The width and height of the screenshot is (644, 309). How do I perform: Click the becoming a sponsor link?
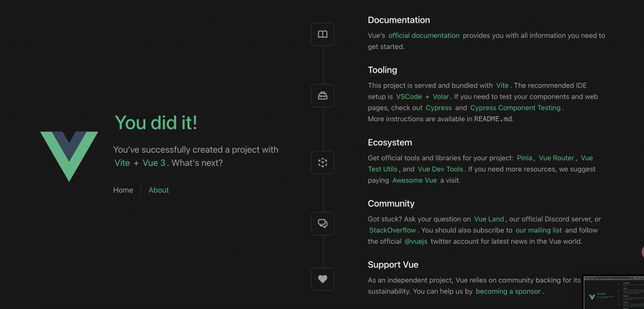[x=509, y=291]
